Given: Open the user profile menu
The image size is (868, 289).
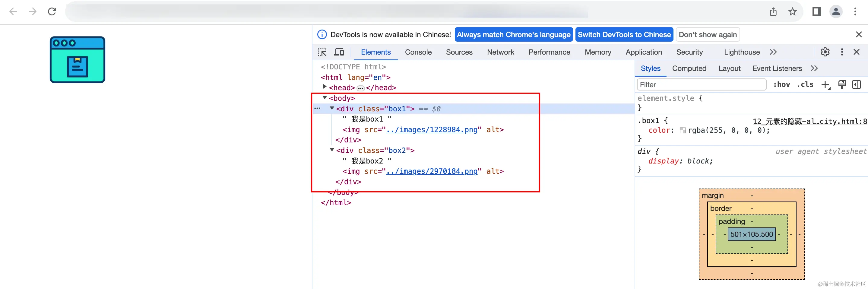Looking at the screenshot, I should click(x=836, y=11).
